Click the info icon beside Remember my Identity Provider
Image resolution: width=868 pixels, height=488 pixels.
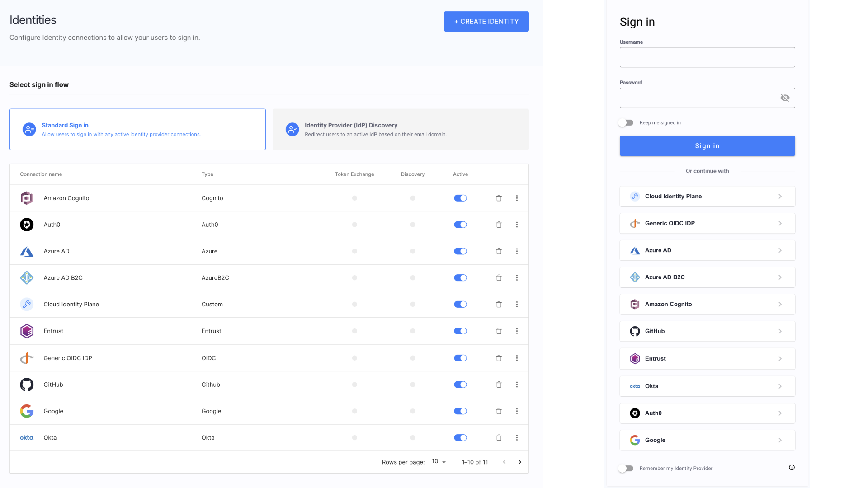(x=792, y=468)
